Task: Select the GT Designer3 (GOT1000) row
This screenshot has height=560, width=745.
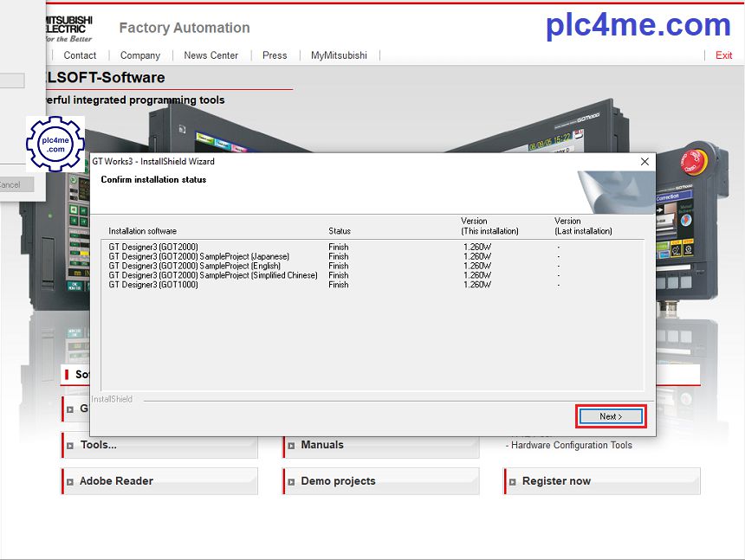Action: pyautogui.click(x=154, y=285)
